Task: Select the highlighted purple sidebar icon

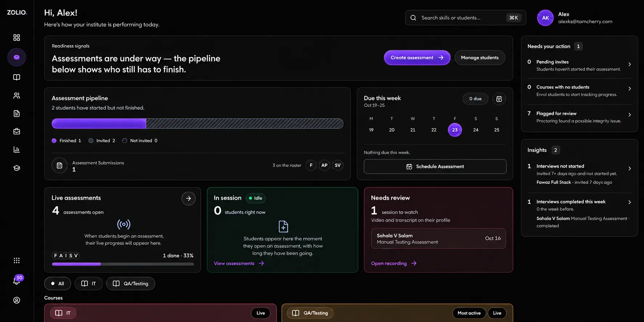Action: point(17,57)
